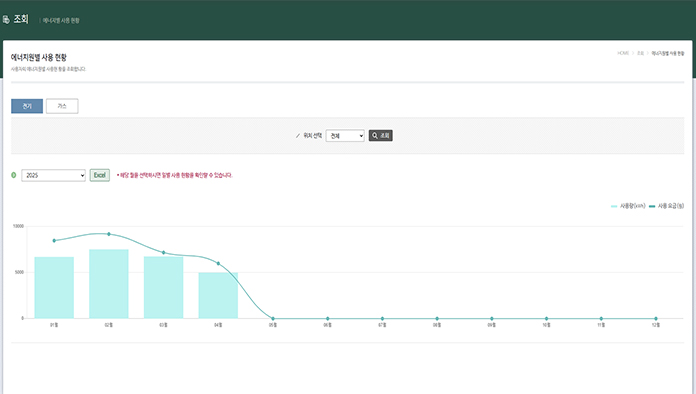696x394 pixels.
Task: Click the 10월 line data point
Action: [x=546, y=319]
